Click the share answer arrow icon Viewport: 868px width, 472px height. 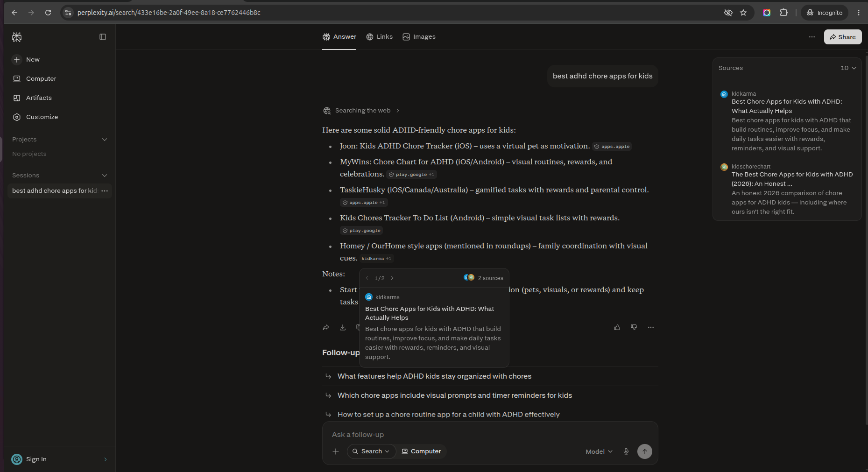(x=326, y=328)
